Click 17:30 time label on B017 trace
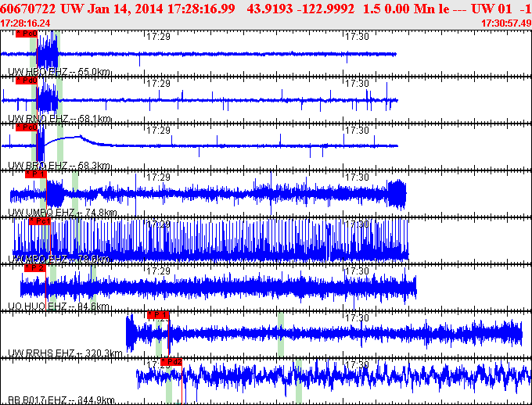Viewport: 532px width, 405px height. (357, 364)
